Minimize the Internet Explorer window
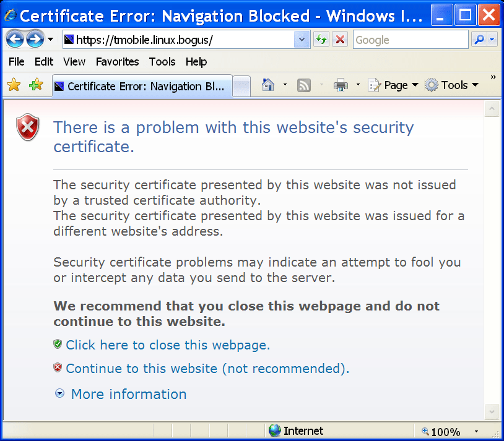Screen dimensions: 504x441 tap(441, 15)
